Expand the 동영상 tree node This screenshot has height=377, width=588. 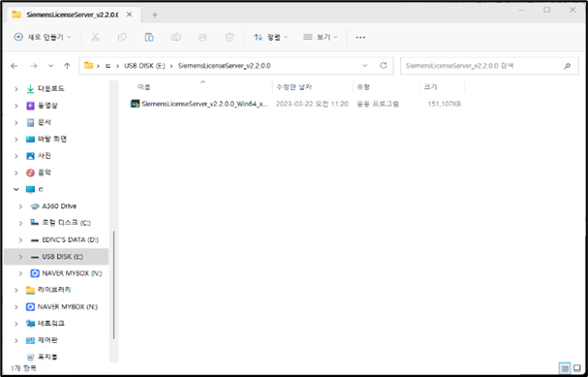(16, 106)
